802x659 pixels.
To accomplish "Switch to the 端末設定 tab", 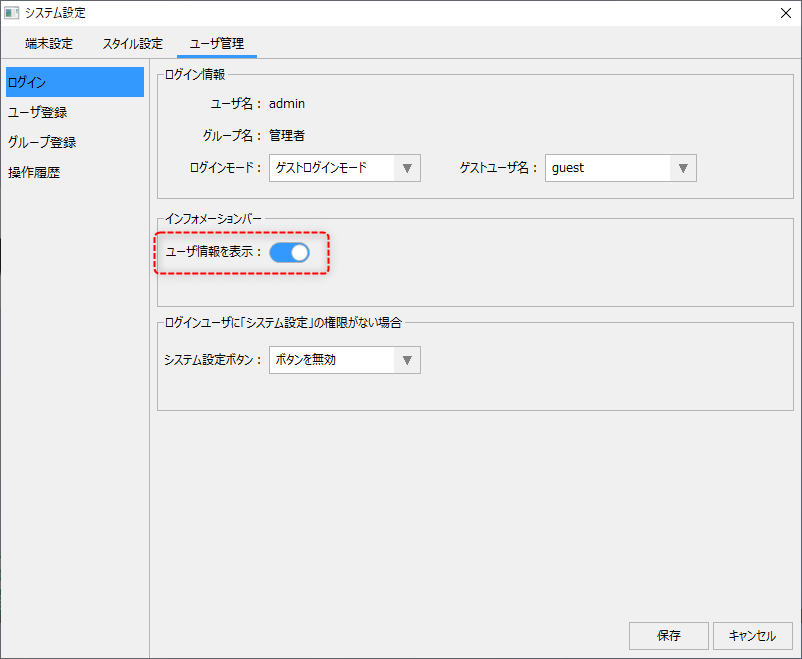I will pos(49,44).
